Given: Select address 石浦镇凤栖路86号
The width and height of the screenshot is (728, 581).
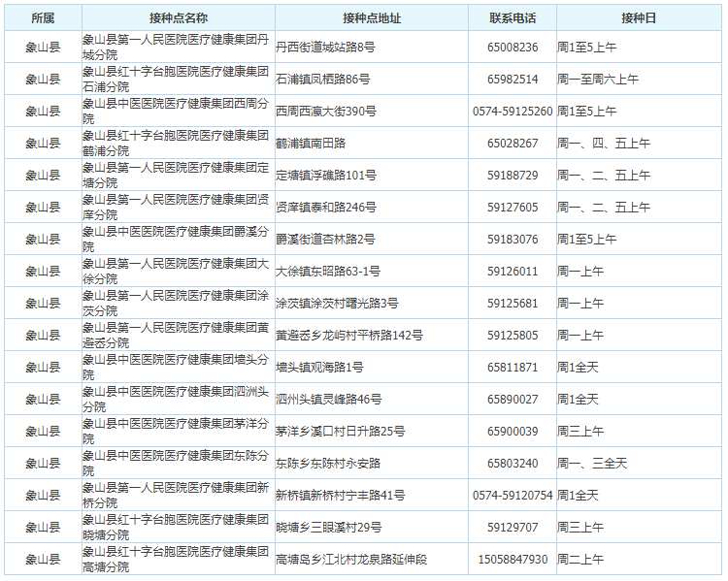Looking at the screenshot, I should pyautogui.click(x=323, y=80).
